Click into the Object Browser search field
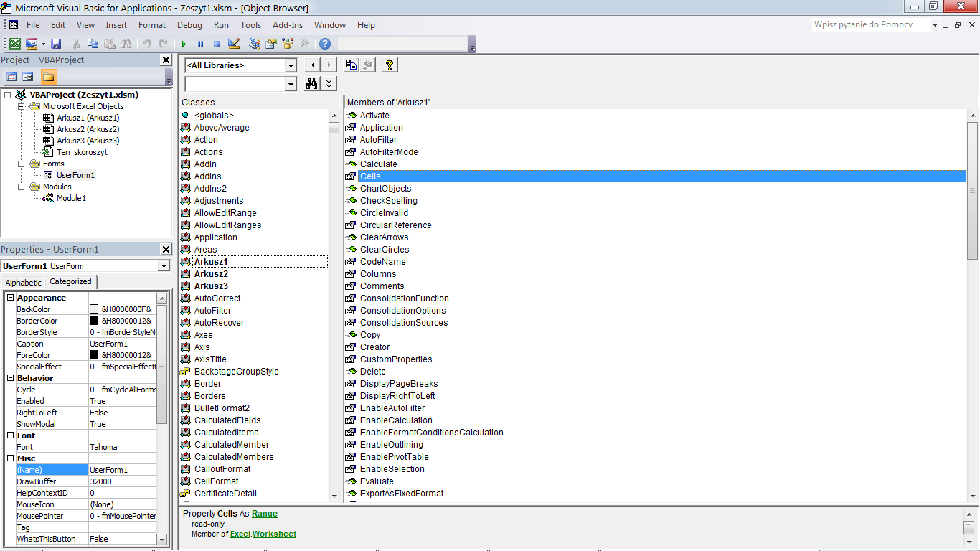The width and height of the screenshot is (980, 551). 235,85
